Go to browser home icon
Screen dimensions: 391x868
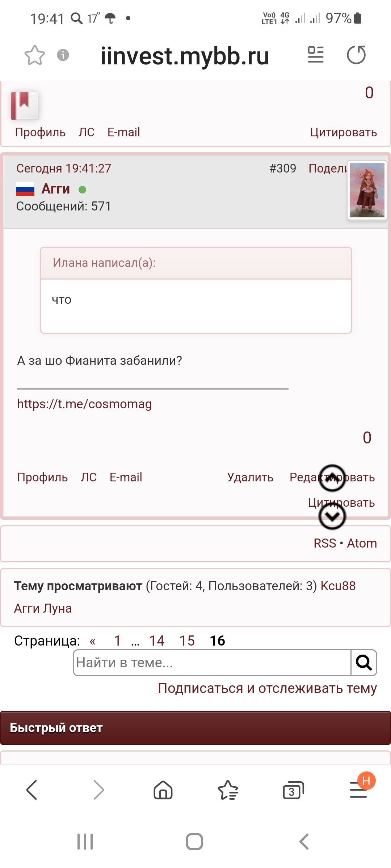pyautogui.click(x=163, y=790)
